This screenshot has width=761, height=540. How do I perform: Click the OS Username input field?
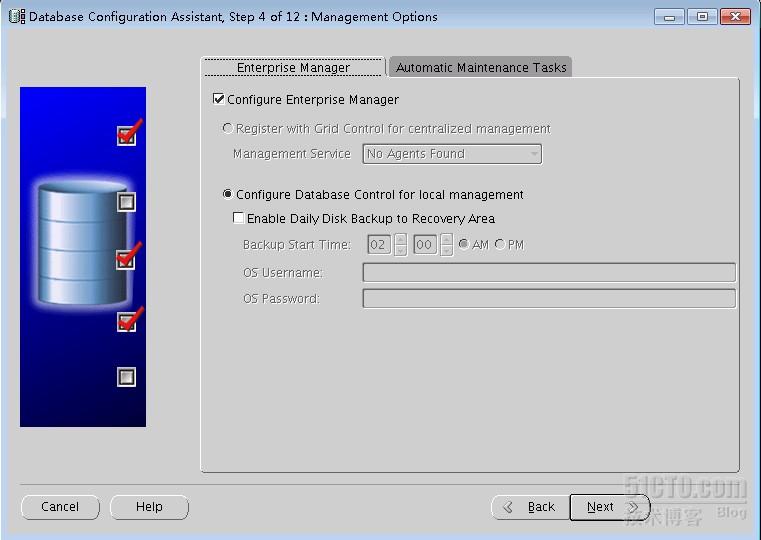point(549,272)
